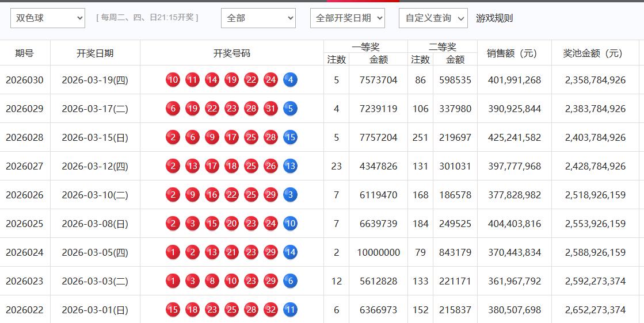Click second prize amount 843179
Viewport: 644px width, 323px height.
(455, 252)
